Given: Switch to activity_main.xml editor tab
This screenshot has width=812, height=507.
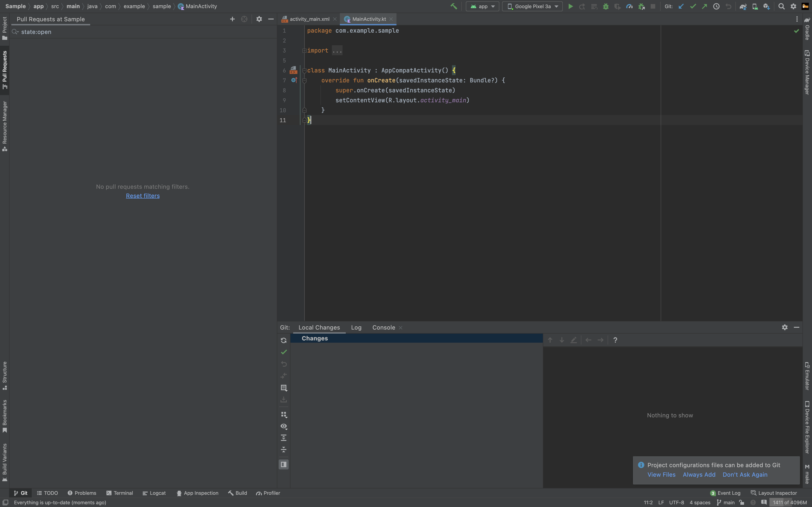Looking at the screenshot, I should (x=309, y=19).
